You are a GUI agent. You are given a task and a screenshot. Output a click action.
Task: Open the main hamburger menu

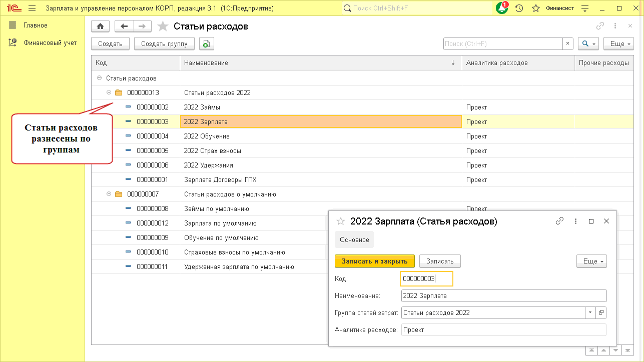pyautogui.click(x=32, y=8)
